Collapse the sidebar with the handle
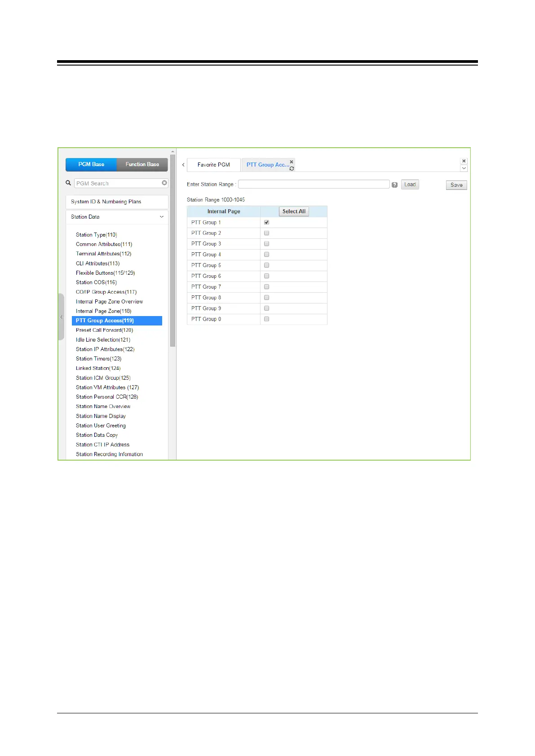Viewport: 535px width, 756px height. pos(61,317)
